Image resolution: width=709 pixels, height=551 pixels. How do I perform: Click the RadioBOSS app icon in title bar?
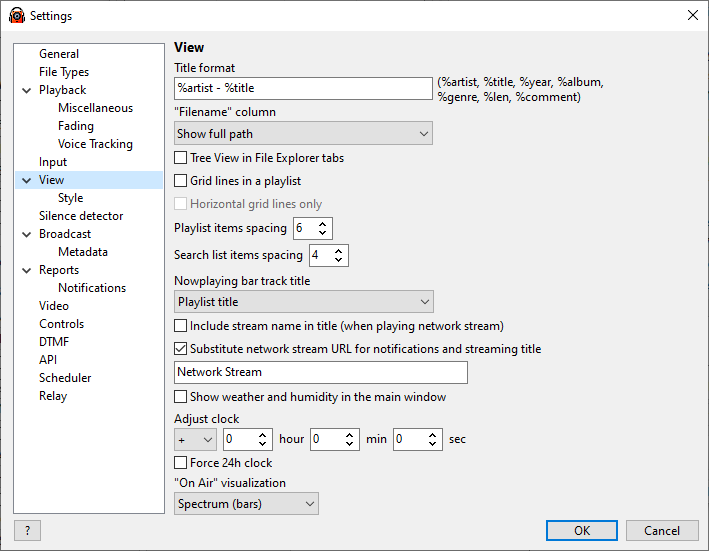coord(17,16)
